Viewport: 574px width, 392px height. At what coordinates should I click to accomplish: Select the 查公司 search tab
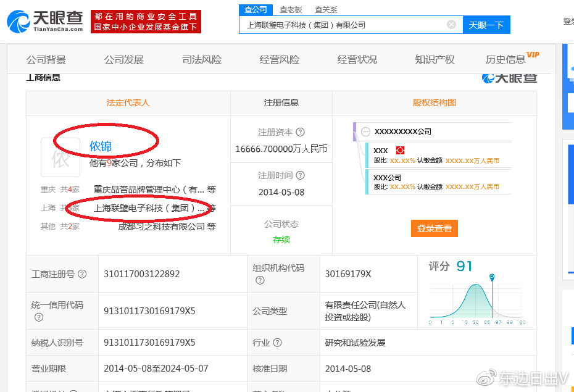(x=256, y=9)
